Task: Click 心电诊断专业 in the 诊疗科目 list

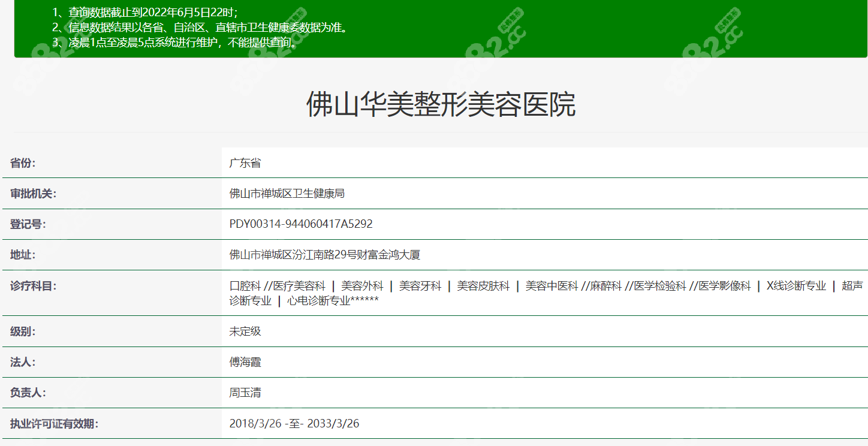Action: click(319, 301)
